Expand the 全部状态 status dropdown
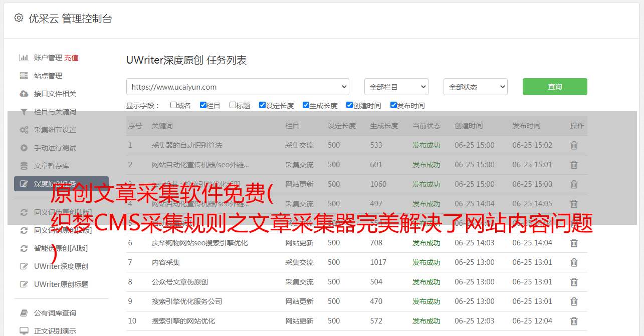This screenshot has height=336, width=644. click(476, 87)
